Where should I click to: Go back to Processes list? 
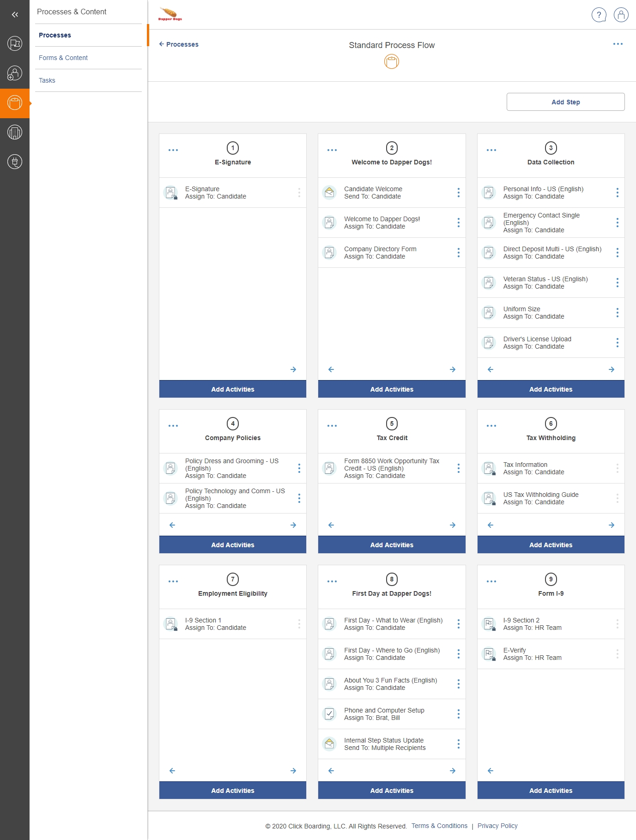pyautogui.click(x=179, y=44)
